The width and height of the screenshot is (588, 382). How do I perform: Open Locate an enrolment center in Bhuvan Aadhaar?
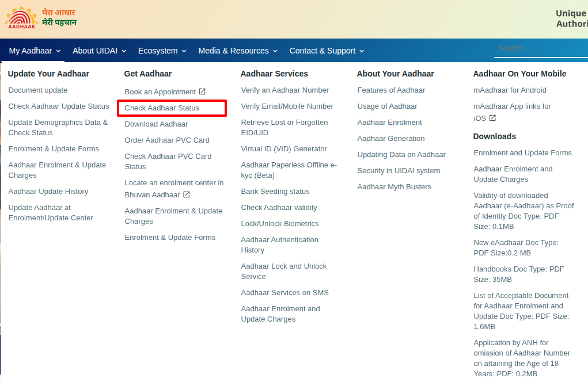(174, 189)
